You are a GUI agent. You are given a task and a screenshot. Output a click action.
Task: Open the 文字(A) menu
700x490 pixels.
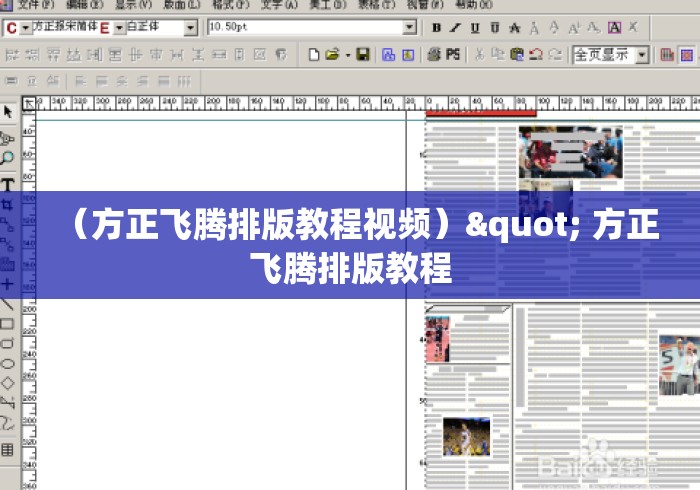[x=279, y=4]
